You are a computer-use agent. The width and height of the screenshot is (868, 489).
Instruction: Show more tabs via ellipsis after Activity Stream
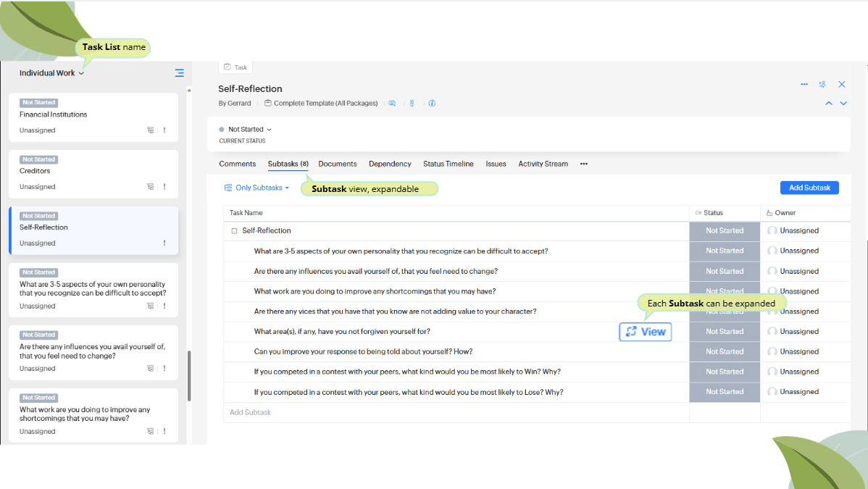click(x=584, y=164)
